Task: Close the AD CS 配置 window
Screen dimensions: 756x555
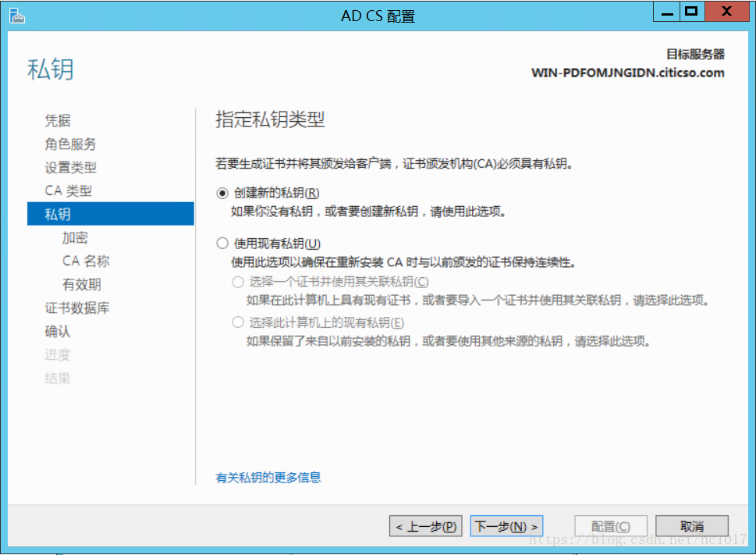Action: pos(726,11)
